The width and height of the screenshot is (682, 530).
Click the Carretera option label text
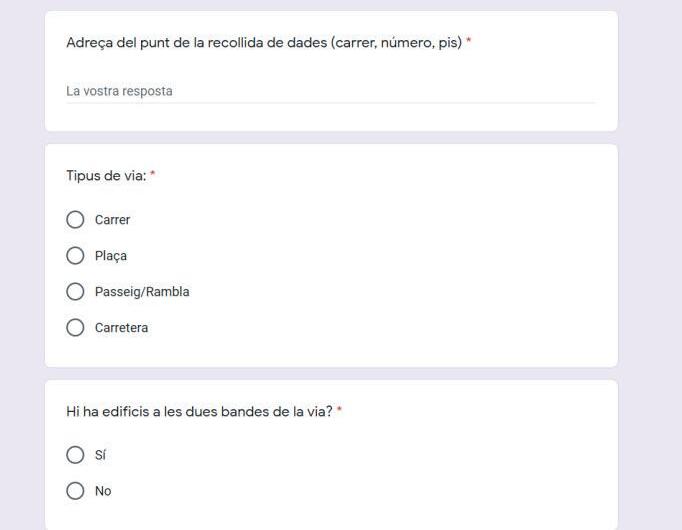[121, 328]
